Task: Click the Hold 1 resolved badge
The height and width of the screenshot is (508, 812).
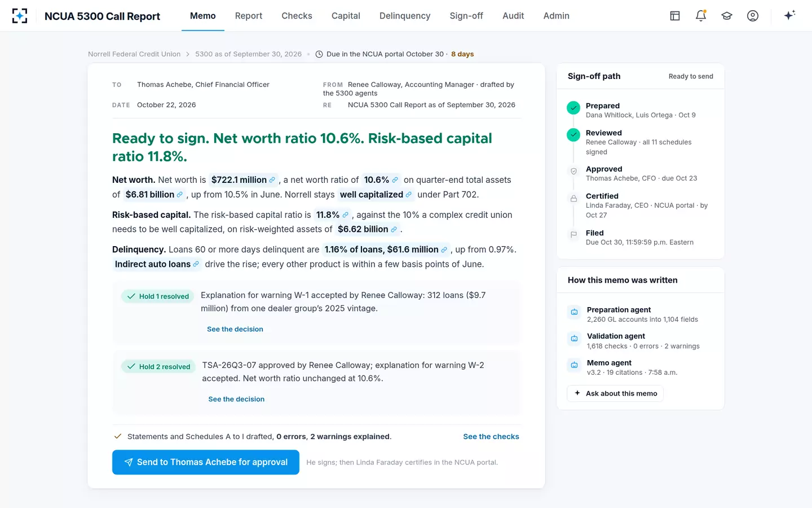Action: (x=158, y=296)
